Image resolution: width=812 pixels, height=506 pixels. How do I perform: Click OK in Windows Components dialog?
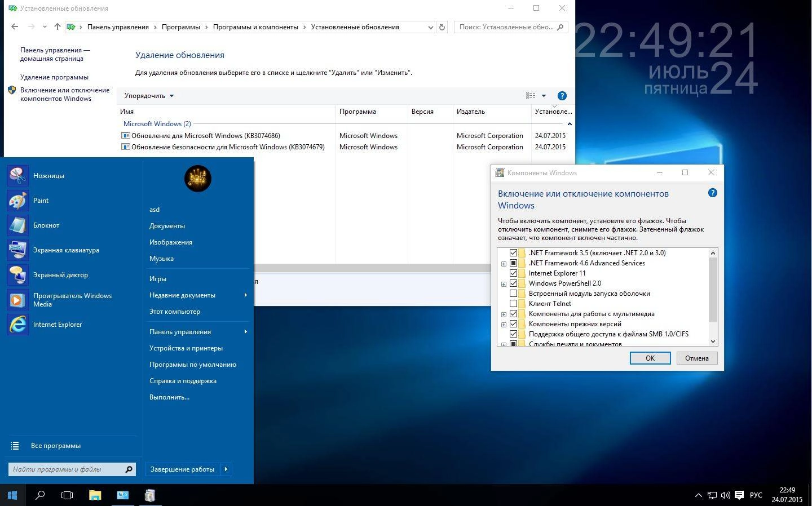(x=650, y=358)
